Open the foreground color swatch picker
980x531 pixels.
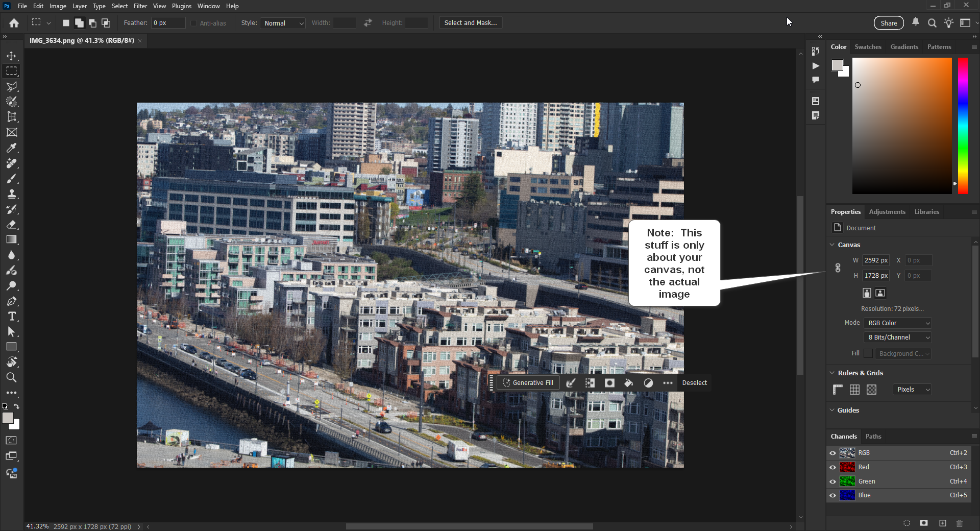click(8, 418)
